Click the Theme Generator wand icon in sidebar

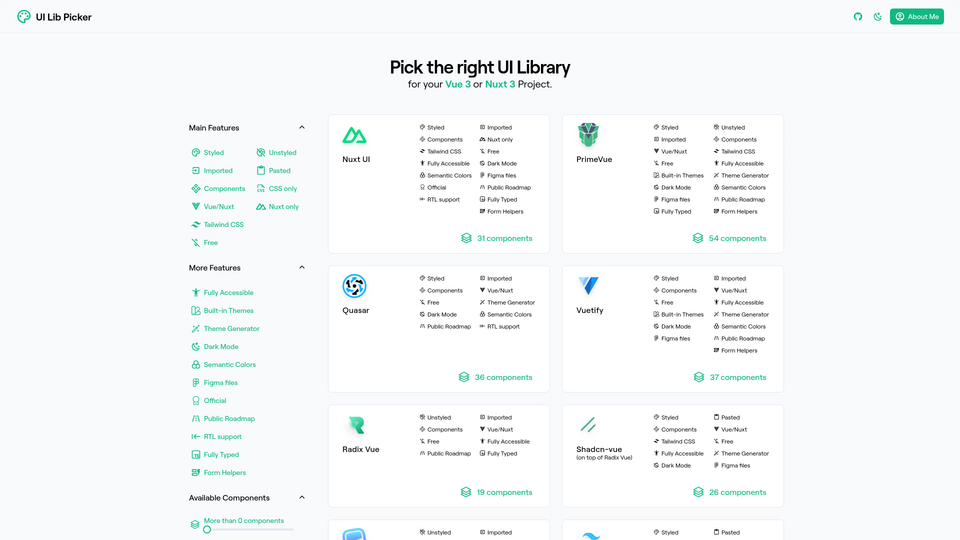pyautogui.click(x=196, y=329)
